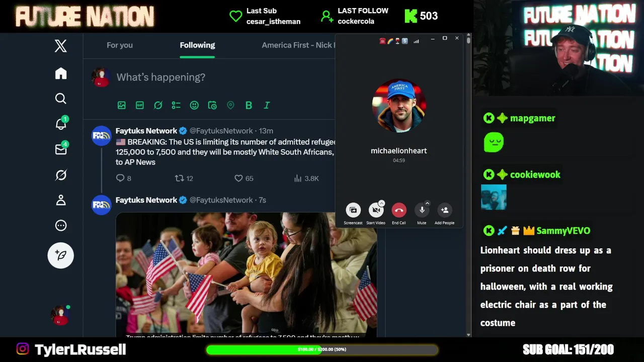Viewport: 644px width, 362px height.
Task: Click the Instagram icon in bottom bar
Action: coord(23,349)
